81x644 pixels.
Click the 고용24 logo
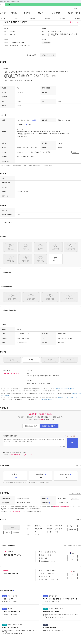point(3,13)
